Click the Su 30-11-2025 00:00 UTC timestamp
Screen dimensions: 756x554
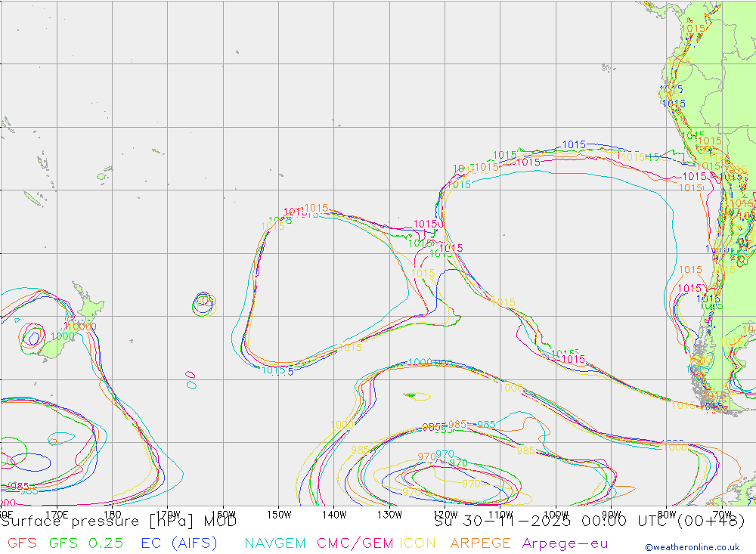(589, 522)
